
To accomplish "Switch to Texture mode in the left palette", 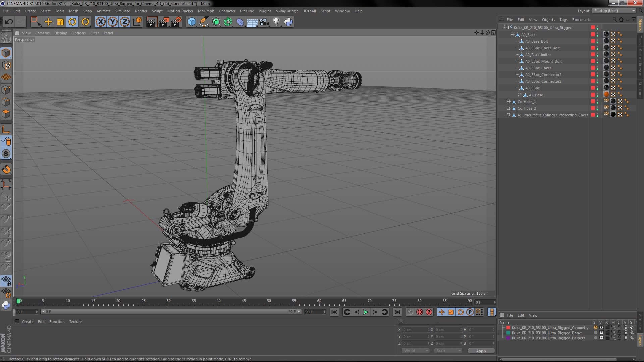I will [x=6, y=65].
